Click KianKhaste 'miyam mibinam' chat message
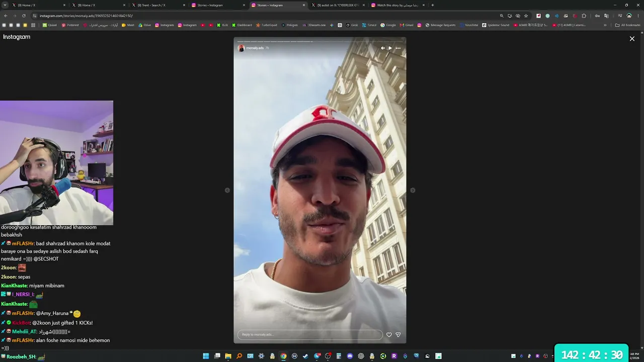Image resolution: width=644 pixels, height=362 pixels. pos(32,286)
